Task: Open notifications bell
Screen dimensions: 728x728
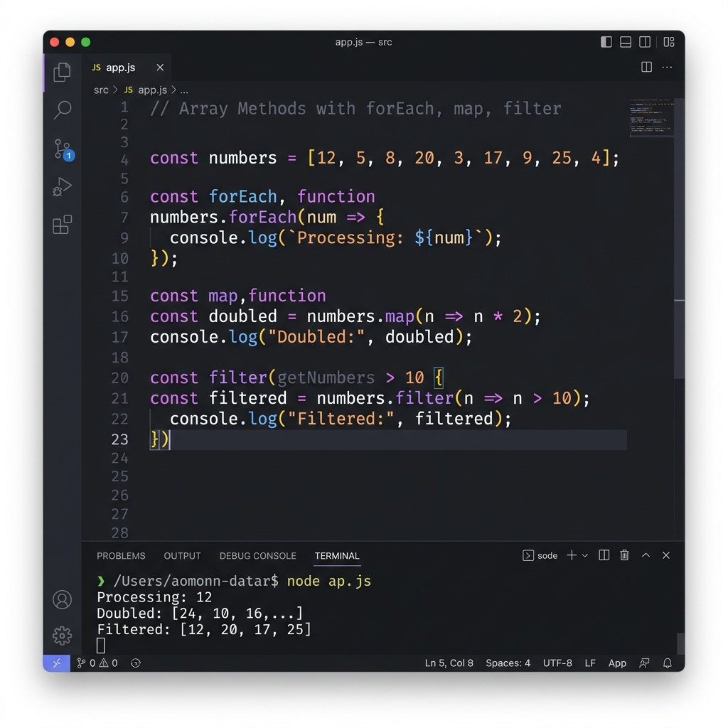Action: click(667, 663)
